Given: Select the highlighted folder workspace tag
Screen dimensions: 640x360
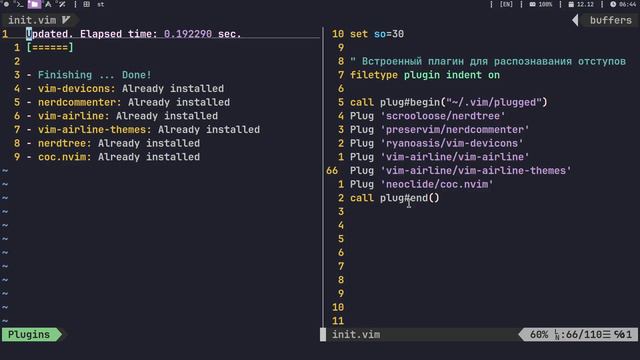Looking at the screenshot, I should pos(34,4).
